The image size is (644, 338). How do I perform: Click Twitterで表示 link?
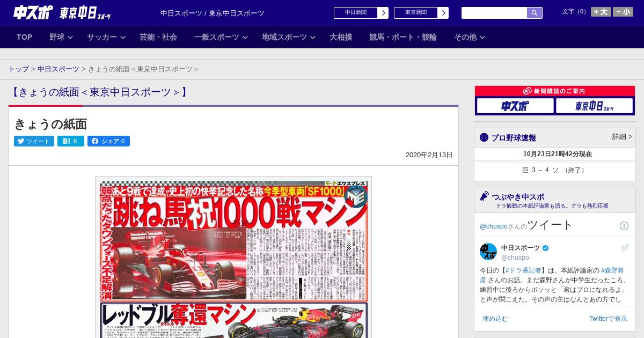608,318
